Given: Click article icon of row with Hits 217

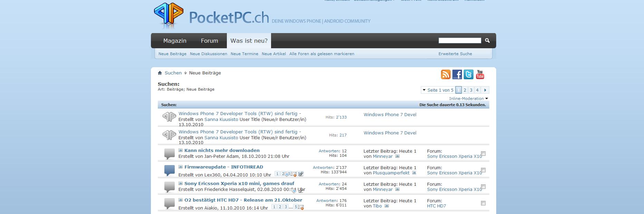Looking at the screenshot, I should click(x=169, y=135).
